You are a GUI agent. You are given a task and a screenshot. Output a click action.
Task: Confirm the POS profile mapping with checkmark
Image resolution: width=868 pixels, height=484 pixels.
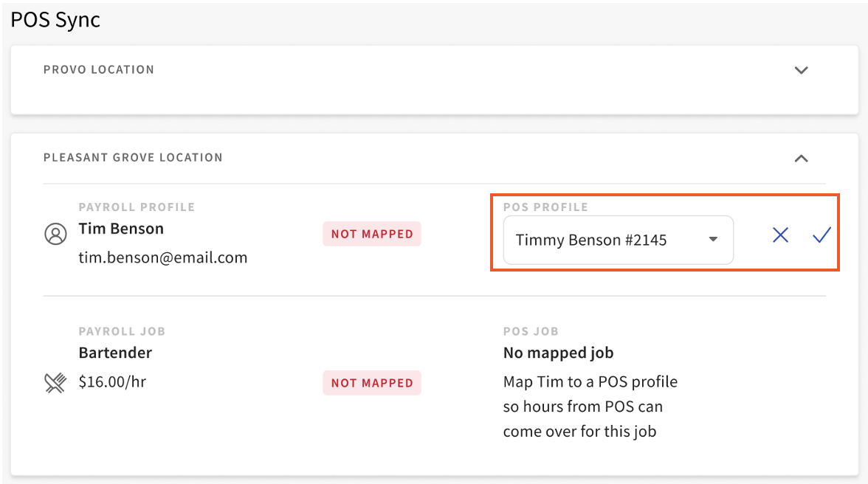pos(821,235)
